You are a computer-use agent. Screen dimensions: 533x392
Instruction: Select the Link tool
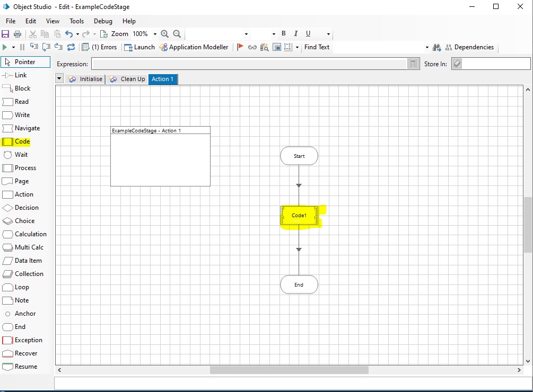(15, 75)
